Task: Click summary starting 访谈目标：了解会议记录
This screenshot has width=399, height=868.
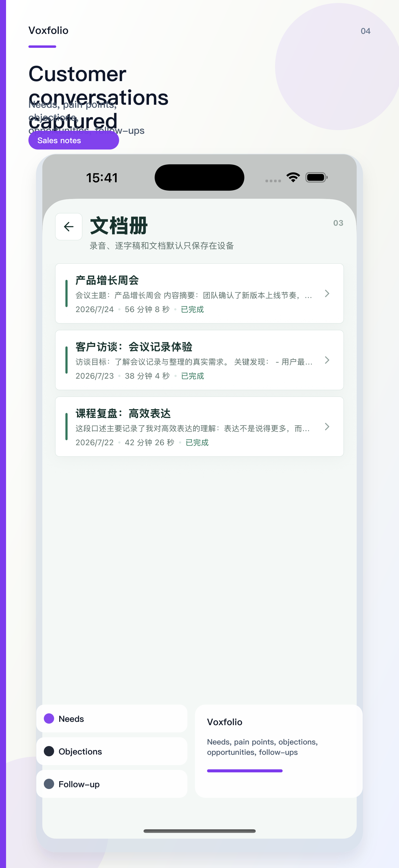Action: [194, 362]
